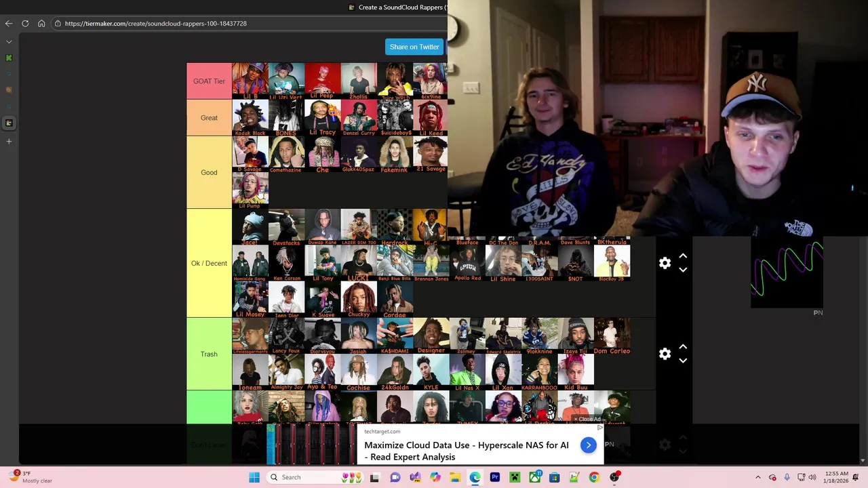The height and width of the screenshot is (488, 868).
Task: Click Share on Twitter button
Action: click(414, 47)
